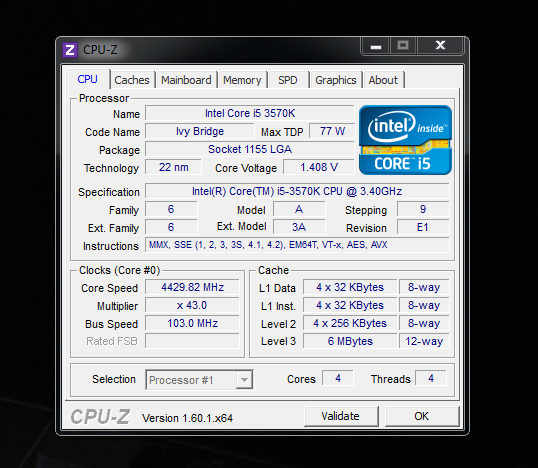This screenshot has width=538, height=468.
Task: Click the empty Rated FSB field
Action: point(192,341)
